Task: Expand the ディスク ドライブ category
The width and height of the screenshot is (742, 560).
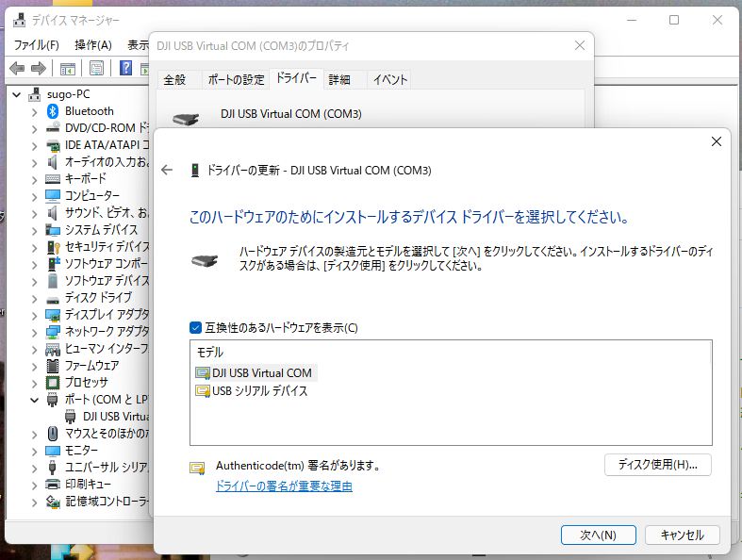Action: point(34,299)
